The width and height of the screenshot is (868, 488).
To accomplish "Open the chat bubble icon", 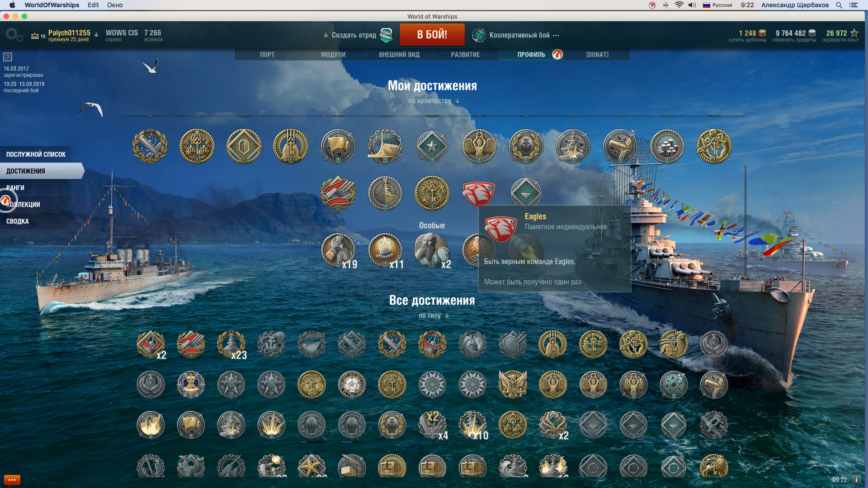I will [x=12, y=479].
